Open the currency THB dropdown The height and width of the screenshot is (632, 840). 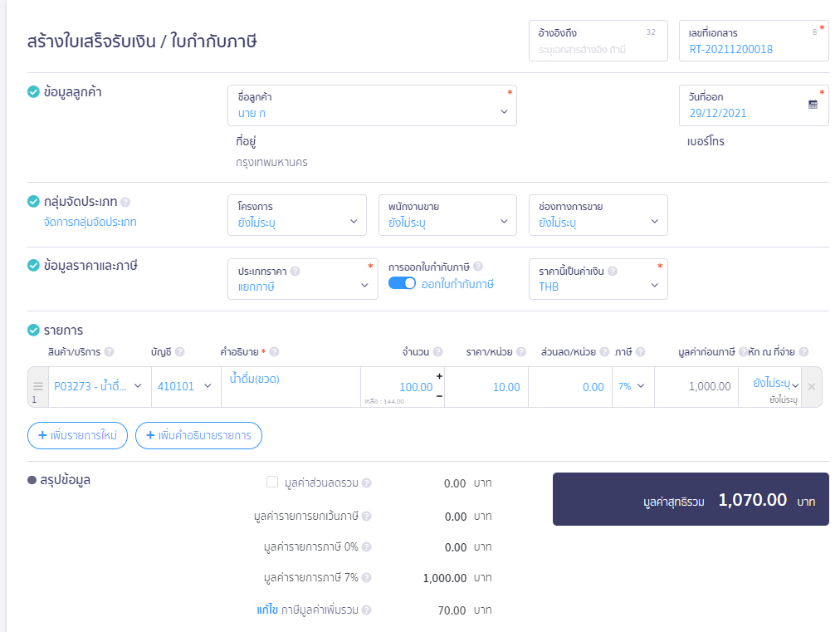tap(598, 279)
